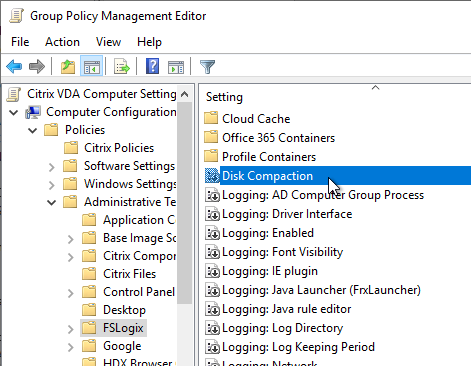This screenshot has width=471, height=366.
Task: Open the Help menu
Action: 149,42
